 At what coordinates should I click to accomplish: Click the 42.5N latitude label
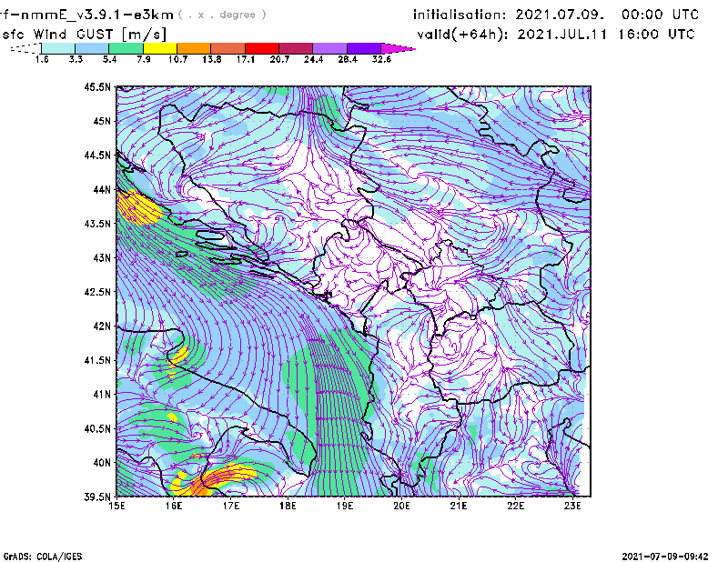[x=97, y=292]
